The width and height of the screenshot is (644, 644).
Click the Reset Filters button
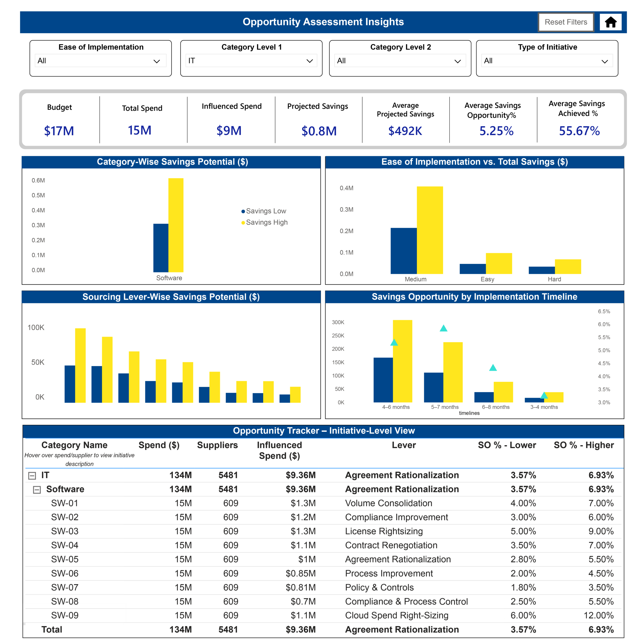click(566, 22)
